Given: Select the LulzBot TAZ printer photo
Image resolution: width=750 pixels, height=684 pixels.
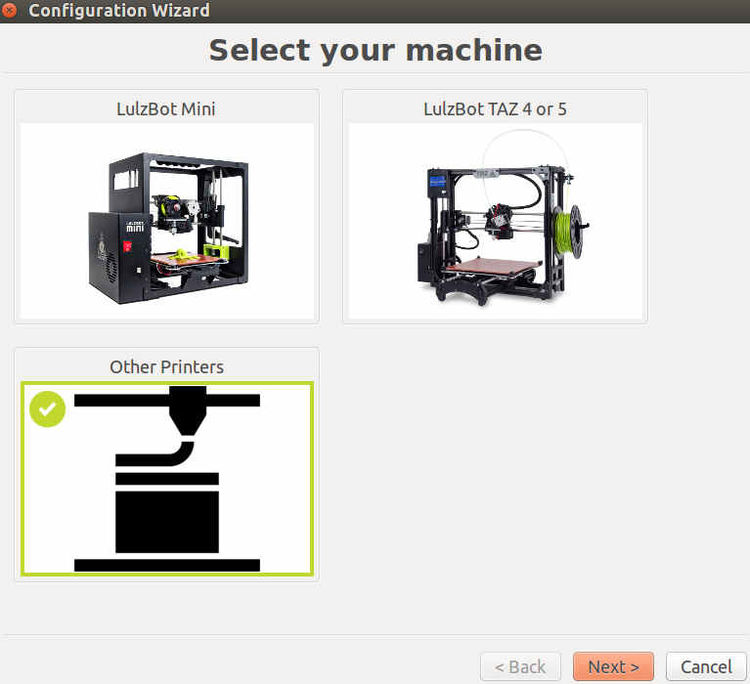Looking at the screenshot, I should pyautogui.click(x=495, y=220).
